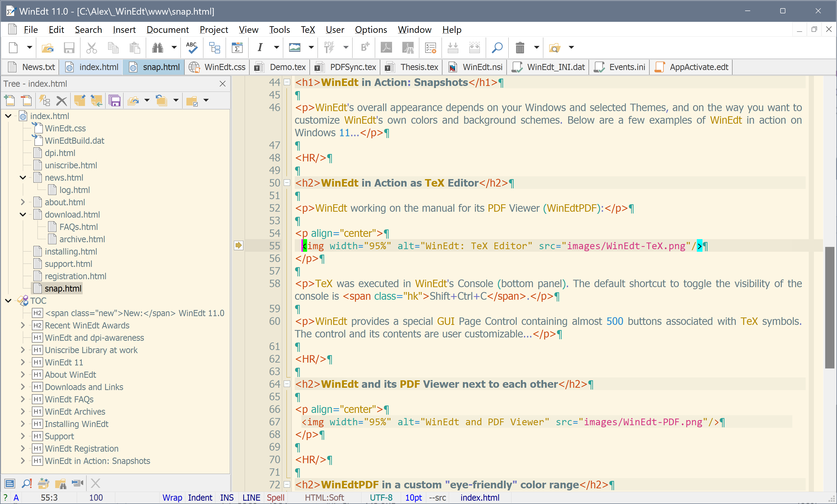This screenshot has height=504, width=837.
Task: Switch to the WinEdt_INI.dat tab
Action: pos(548,67)
